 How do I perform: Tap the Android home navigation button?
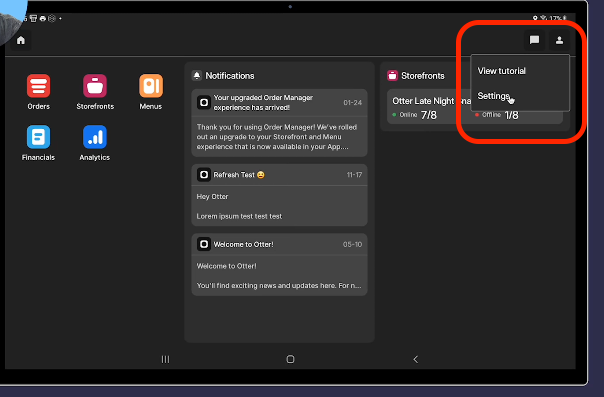click(x=290, y=359)
